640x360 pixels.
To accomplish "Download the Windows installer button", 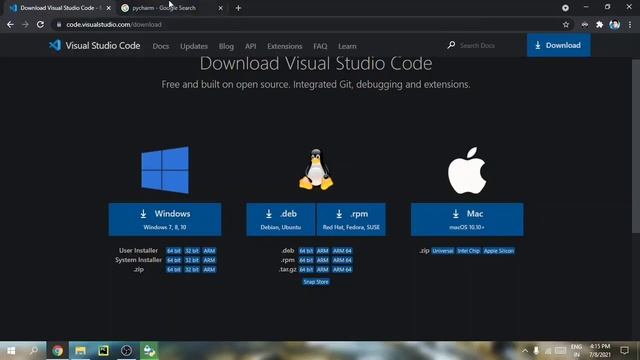I will pyautogui.click(x=165, y=219).
